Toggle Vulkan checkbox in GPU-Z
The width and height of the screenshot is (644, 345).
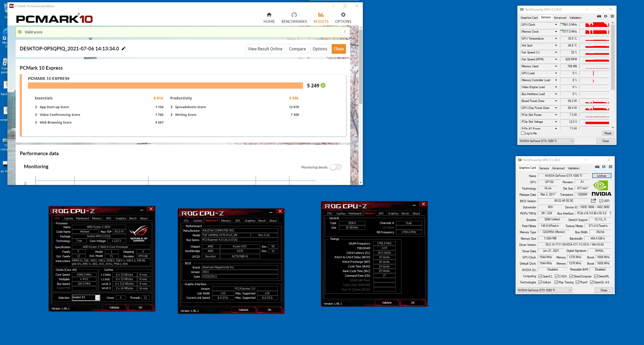[540, 282]
